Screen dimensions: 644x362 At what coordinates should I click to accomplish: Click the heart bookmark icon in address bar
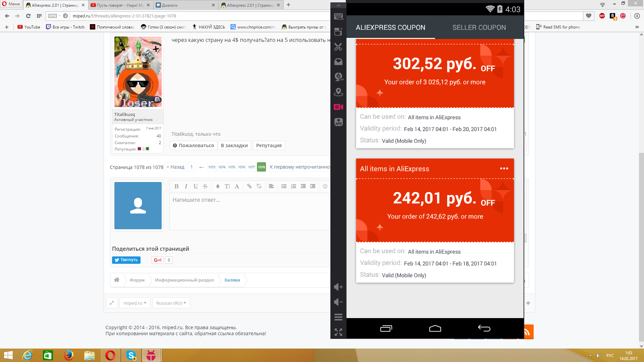click(589, 16)
